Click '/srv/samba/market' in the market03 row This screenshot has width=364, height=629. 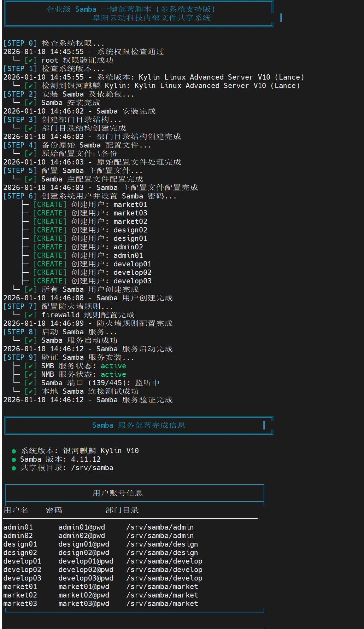pyautogui.click(x=162, y=604)
